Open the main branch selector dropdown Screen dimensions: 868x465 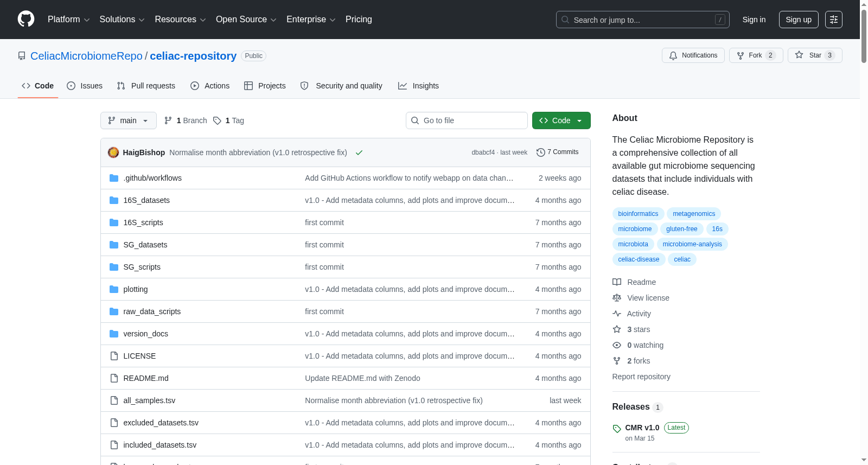pyautogui.click(x=129, y=120)
